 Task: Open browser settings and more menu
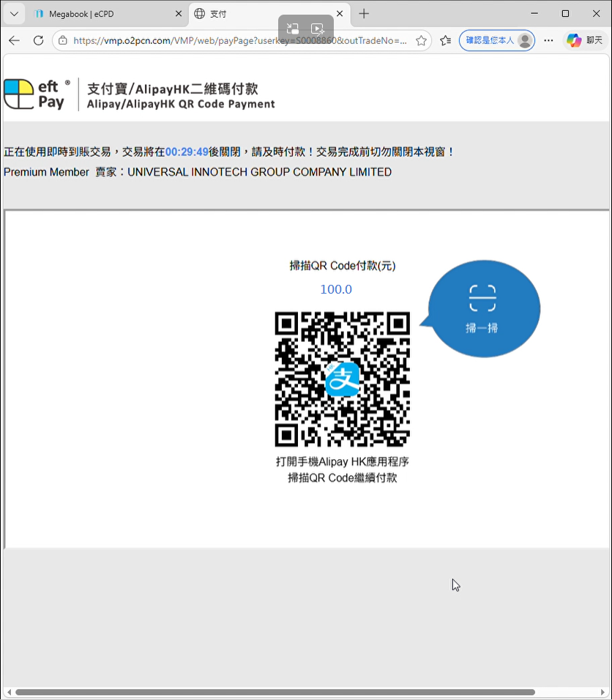point(548,40)
